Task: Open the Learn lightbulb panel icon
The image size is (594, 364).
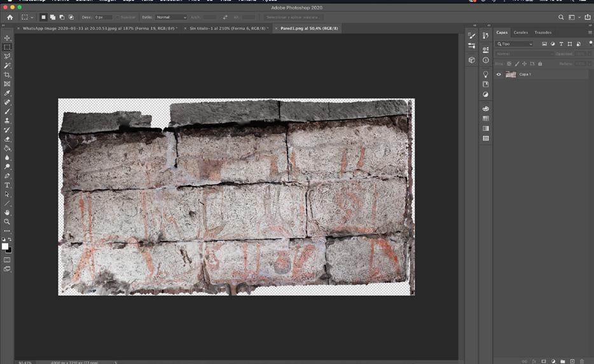Action: (486, 74)
